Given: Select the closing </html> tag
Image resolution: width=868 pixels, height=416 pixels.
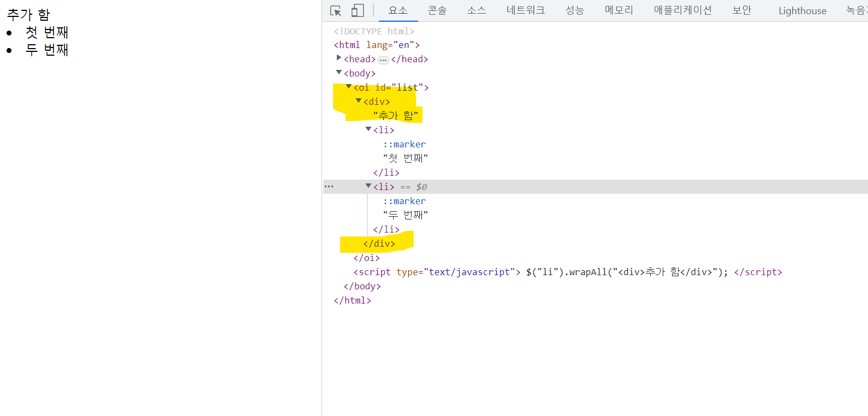Looking at the screenshot, I should pos(353,300).
